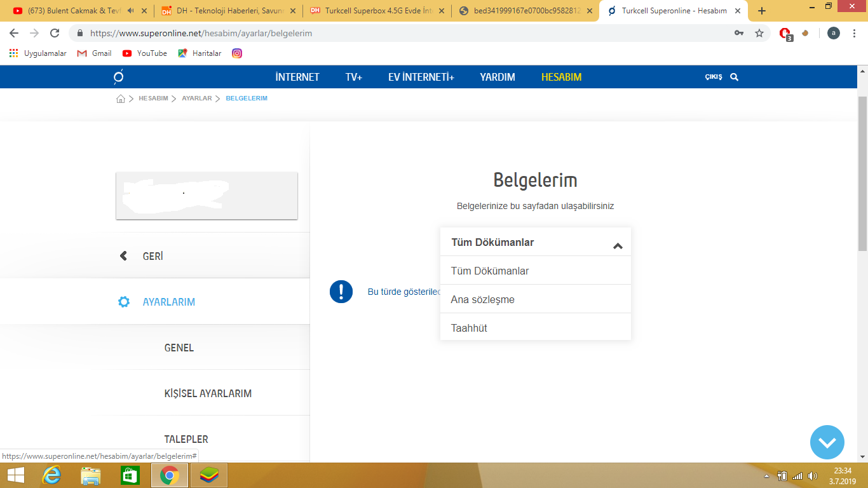Click the gear icon beside AYARLARIM
The image size is (868, 488).
tap(124, 302)
